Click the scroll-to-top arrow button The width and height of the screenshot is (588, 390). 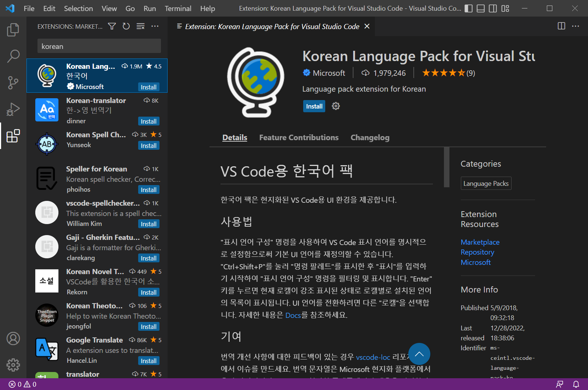pyautogui.click(x=419, y=354)
